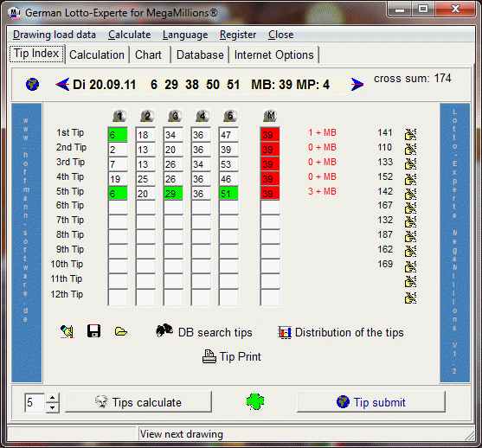The image size is (482, 448).
Task: Open the Register menu
Action: 238,35
